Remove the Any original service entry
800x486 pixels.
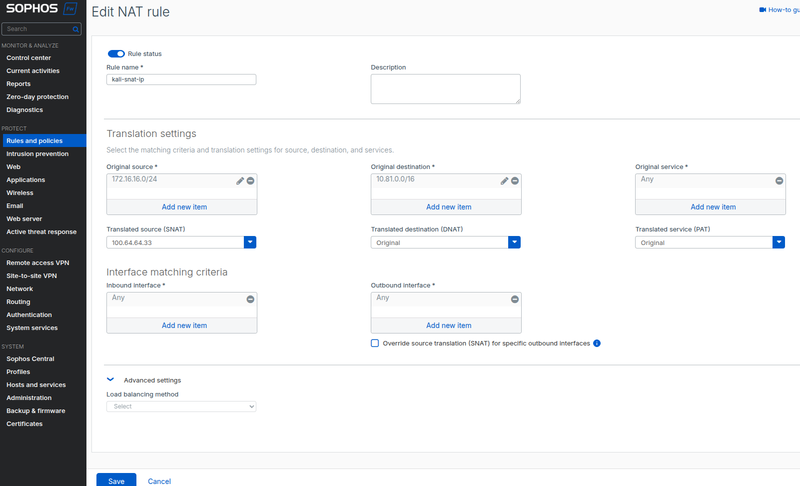pyautogui.click(x=779, y=181)
